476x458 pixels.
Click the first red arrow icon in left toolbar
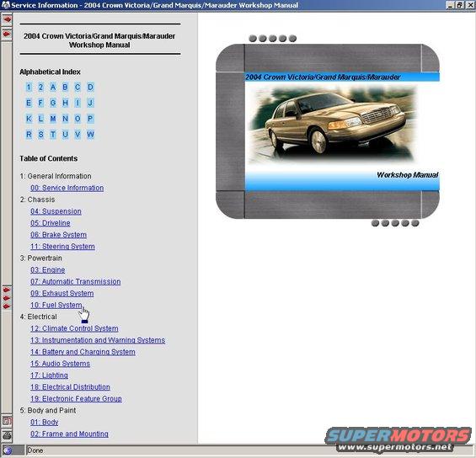[7, 19]
